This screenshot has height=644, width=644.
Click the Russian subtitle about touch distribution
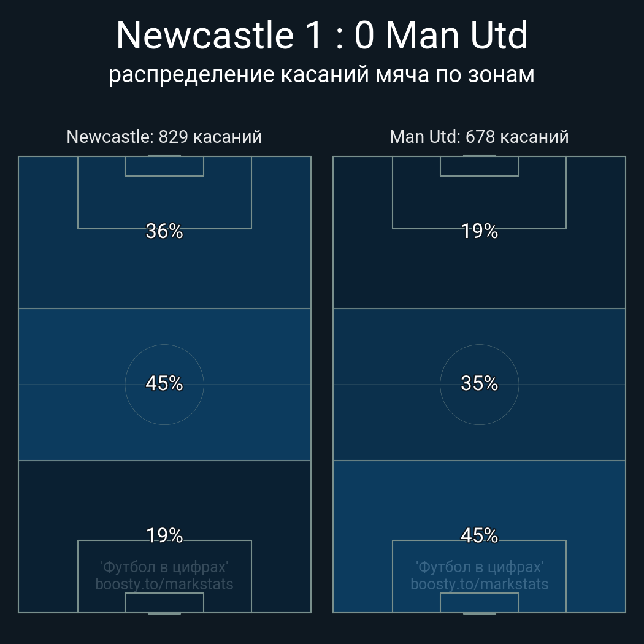coord(322,75)
